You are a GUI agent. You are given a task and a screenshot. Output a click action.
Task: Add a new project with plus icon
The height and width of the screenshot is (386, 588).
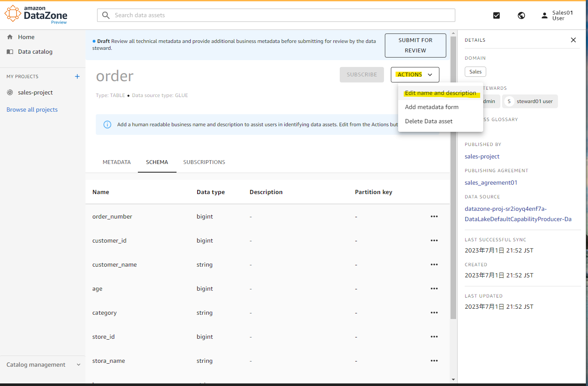tap(77, 76)
